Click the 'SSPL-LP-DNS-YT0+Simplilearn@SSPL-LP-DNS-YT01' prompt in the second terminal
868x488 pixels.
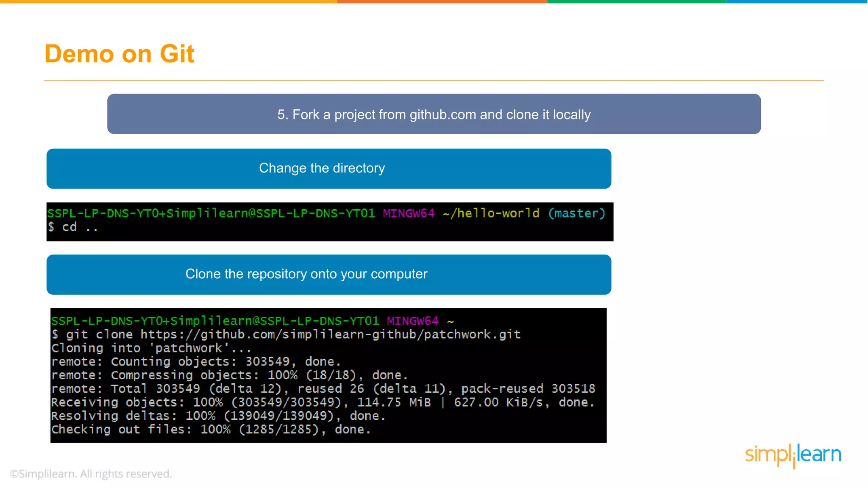click(x=215, y=321)
